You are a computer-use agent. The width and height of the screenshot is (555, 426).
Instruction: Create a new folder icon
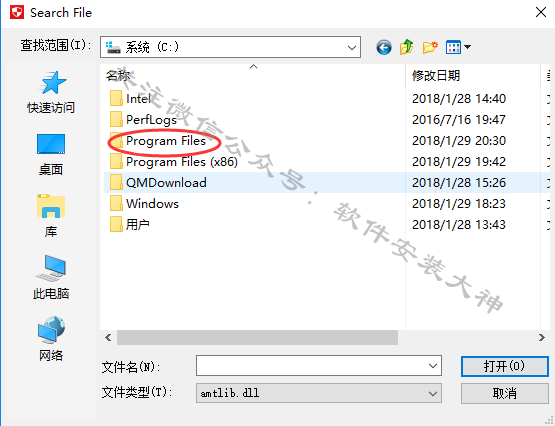430,47
